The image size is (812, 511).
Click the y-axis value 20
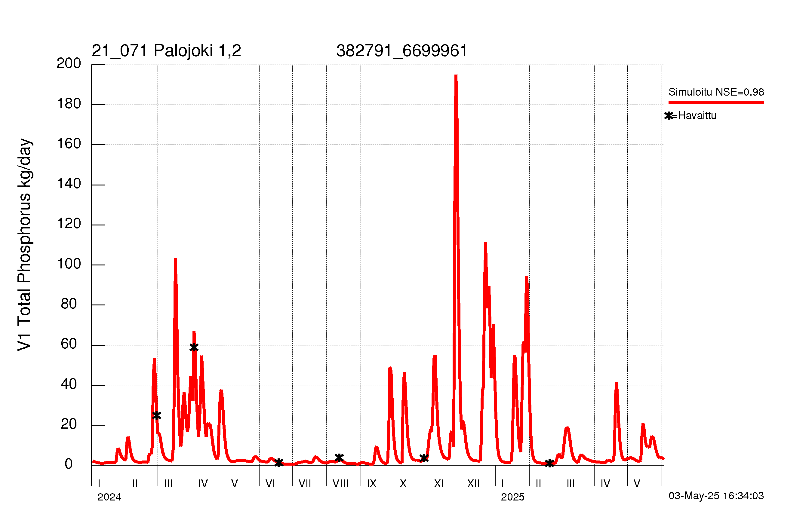coord(69,424)
